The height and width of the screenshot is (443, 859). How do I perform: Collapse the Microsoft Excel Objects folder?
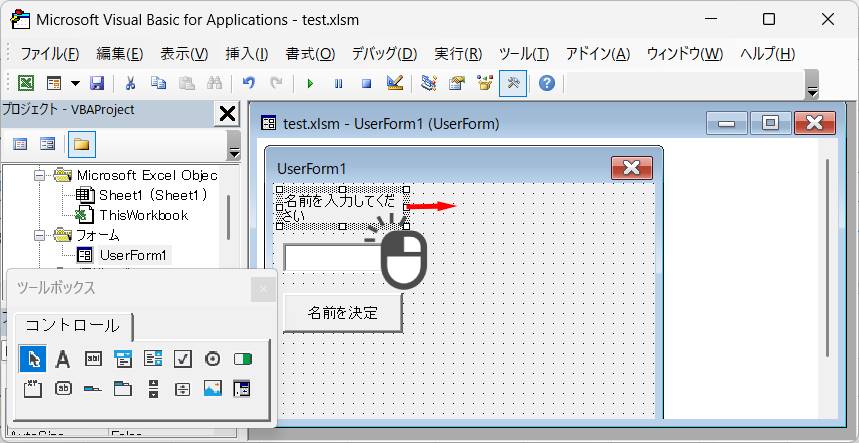tap(39, 175)
